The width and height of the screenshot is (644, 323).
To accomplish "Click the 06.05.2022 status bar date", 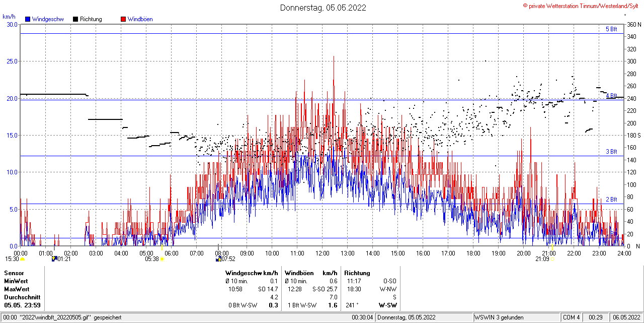I will tap(625, 317).
